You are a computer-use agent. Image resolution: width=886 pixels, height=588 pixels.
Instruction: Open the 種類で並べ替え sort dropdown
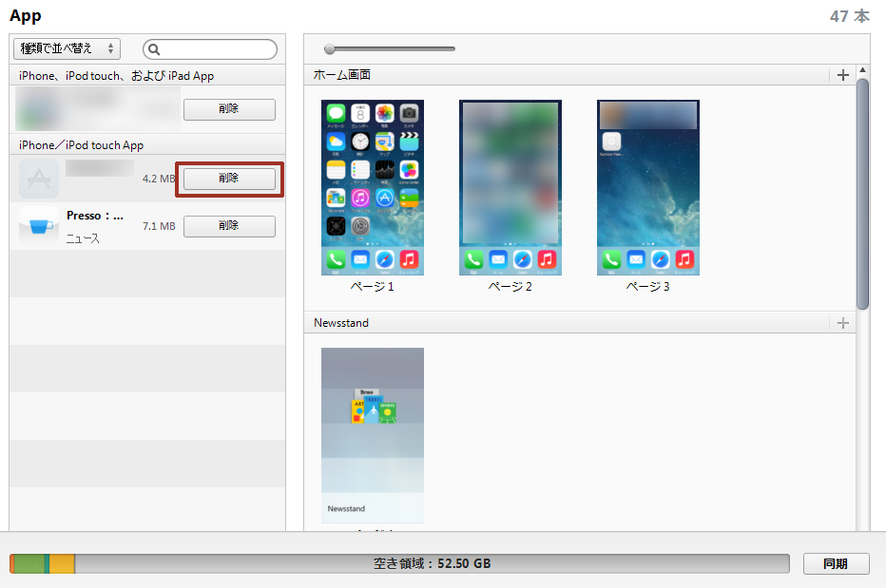64,48
